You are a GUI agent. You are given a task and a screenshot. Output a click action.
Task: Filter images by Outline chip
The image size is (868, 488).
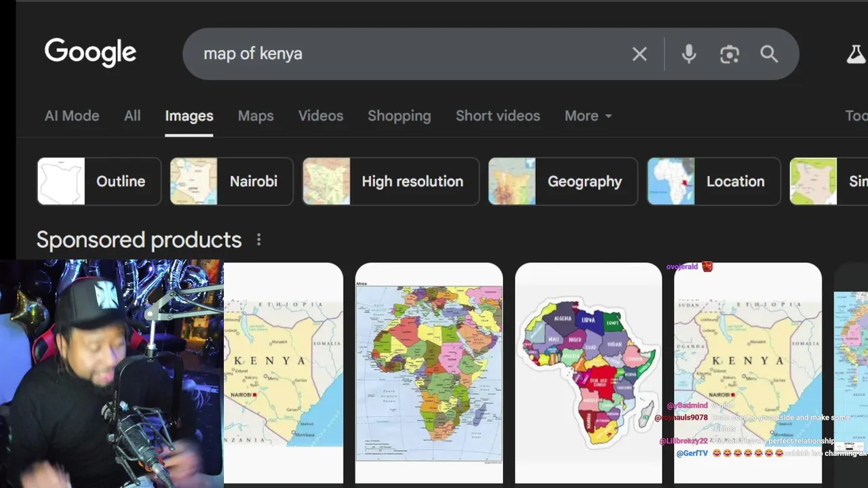(99, 182)
